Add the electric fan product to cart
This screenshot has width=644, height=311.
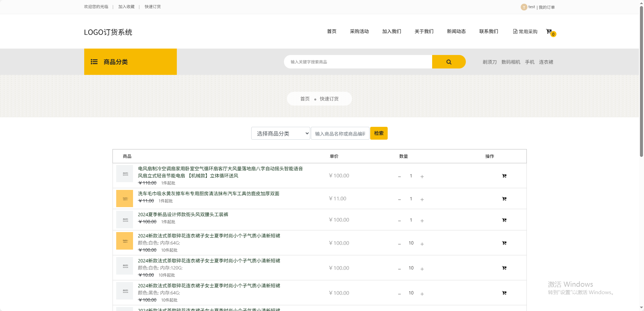pyautogui.click(x=504, y=176)
